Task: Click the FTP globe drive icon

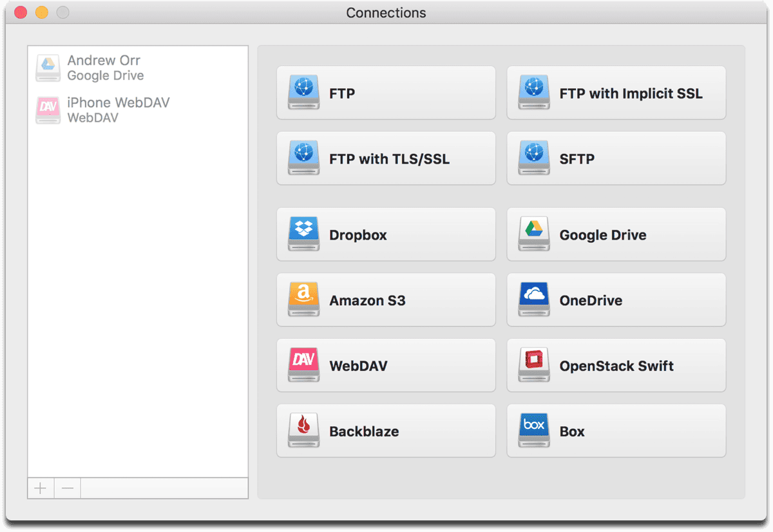Action: point(303,93)
